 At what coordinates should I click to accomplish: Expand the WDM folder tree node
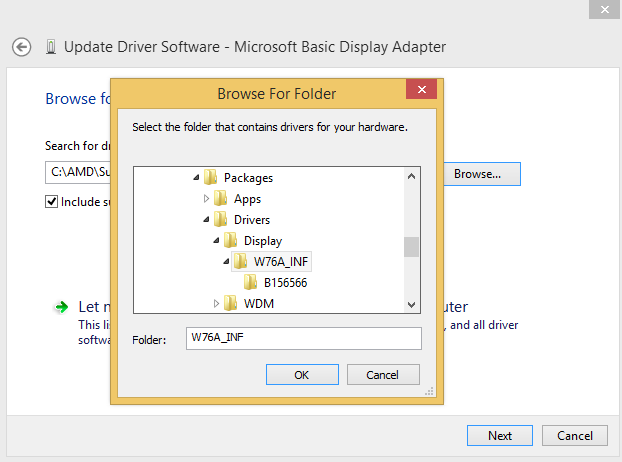tap(216, 303)
